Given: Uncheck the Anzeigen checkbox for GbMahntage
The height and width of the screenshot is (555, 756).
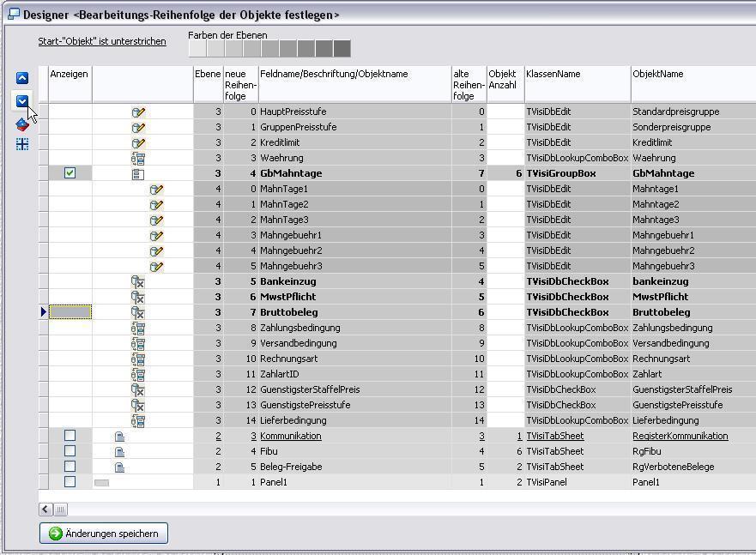Looking at the screenshot, I should (x=70, y=173).
